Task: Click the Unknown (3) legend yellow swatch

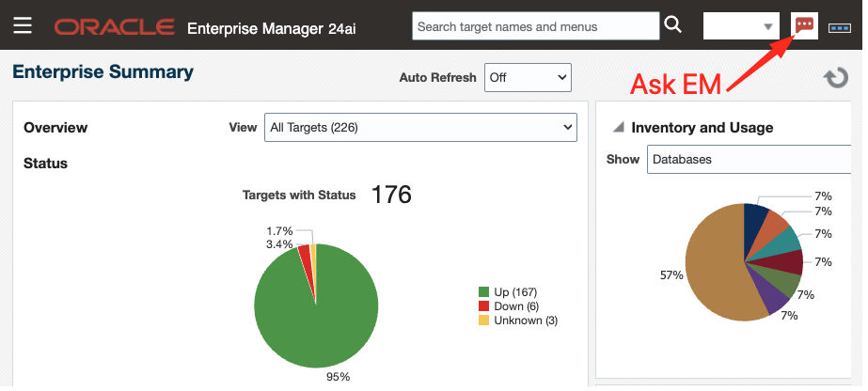Action: pos(484,321)
